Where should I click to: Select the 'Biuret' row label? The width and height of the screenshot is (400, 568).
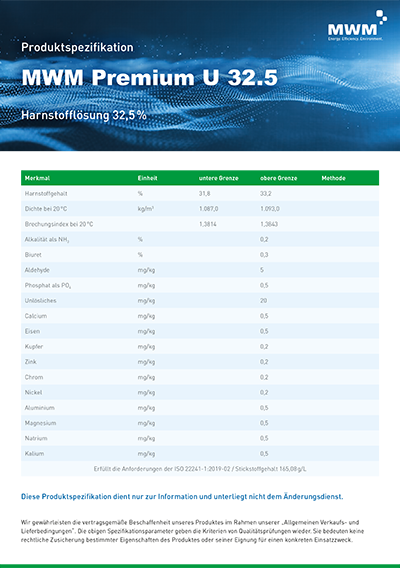tap(33, 255)
